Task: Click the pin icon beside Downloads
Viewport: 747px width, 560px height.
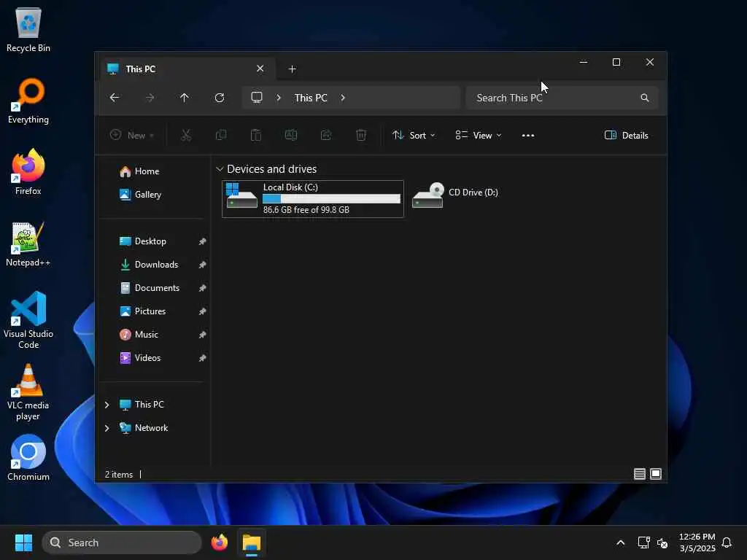Action: (x=203, y=265)
